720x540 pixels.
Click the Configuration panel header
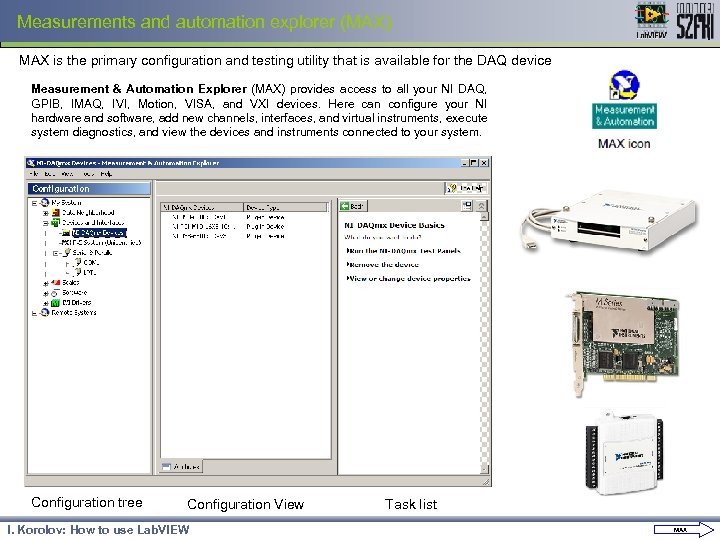pos(89,189)
